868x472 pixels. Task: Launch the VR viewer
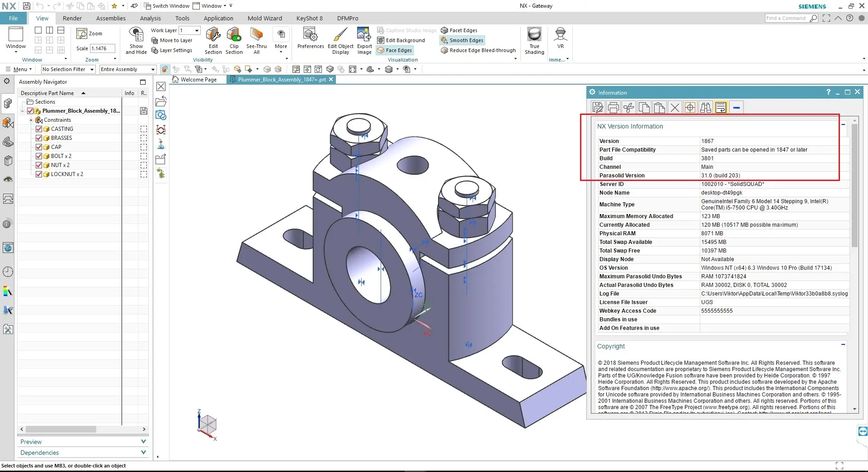(x=561, y=38)
